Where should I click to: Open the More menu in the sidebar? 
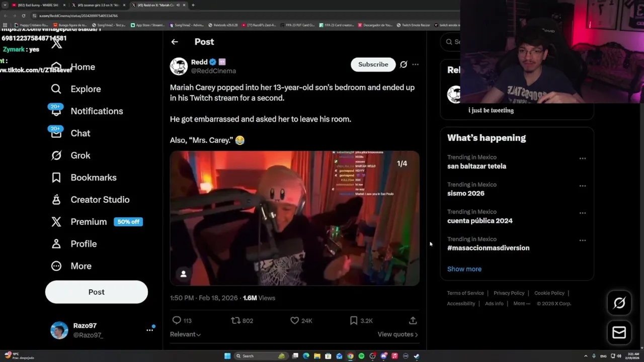pyautogui.click(x=71, y=266)
